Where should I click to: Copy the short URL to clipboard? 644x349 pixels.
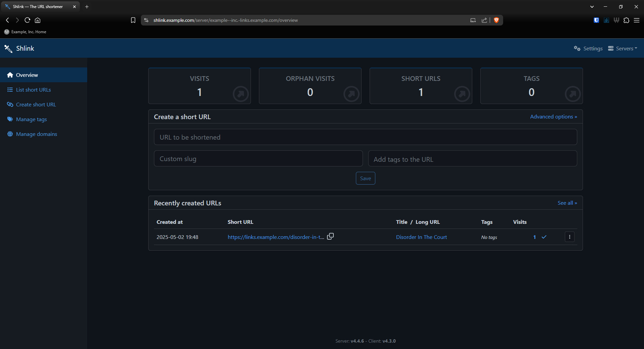coord(330,236)
